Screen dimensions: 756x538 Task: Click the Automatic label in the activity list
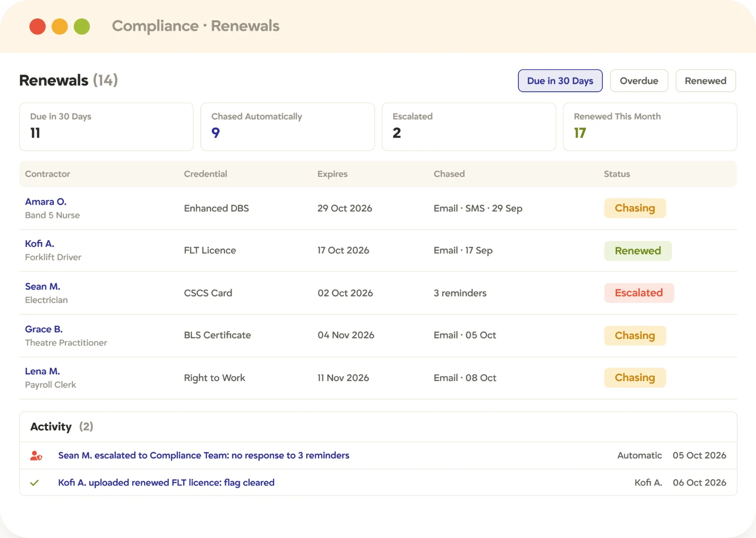640,455
